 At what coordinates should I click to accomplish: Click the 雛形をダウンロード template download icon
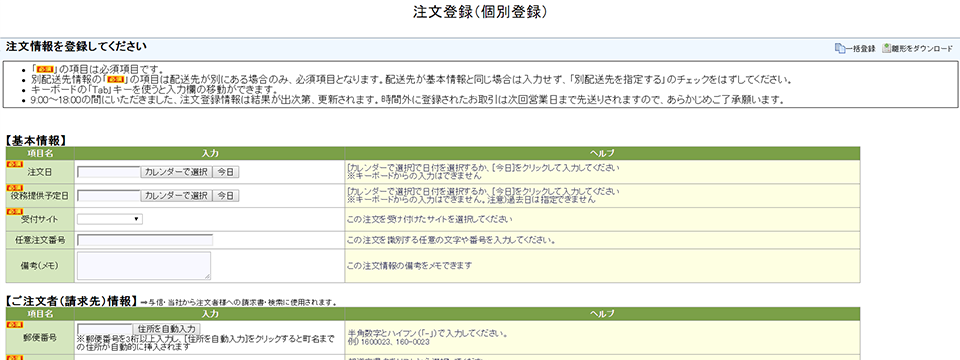886,48
